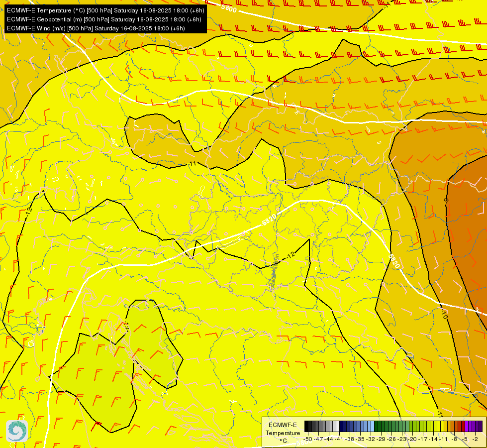
Task: Click the -20 legend tick label
Action: click(412, 440)
